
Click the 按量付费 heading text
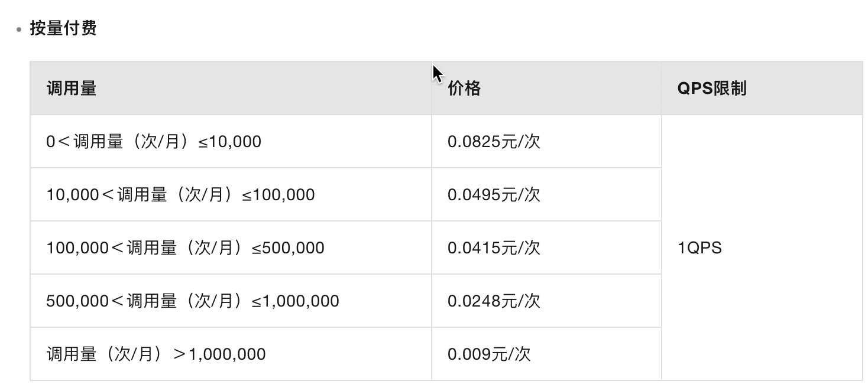point(63,28)
